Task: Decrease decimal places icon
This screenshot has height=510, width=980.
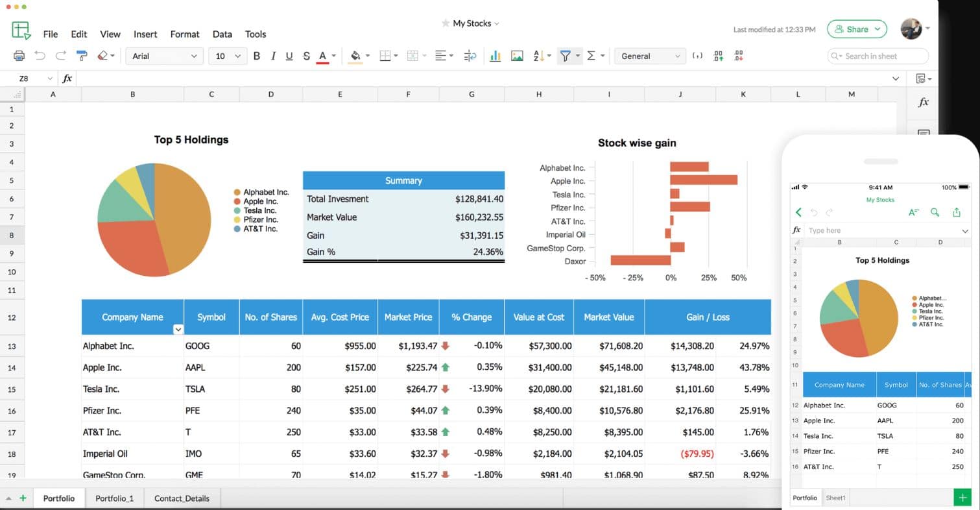Action: coord(739,56)
